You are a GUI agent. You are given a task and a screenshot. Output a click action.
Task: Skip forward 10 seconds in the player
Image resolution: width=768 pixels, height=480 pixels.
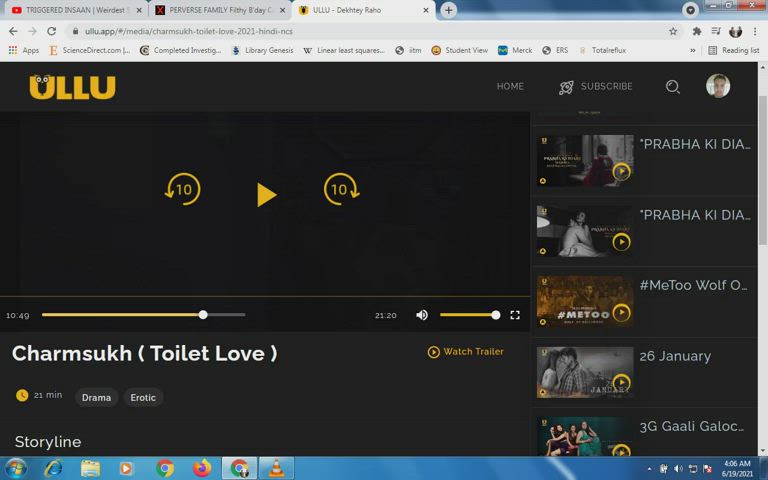pos(341,189)
